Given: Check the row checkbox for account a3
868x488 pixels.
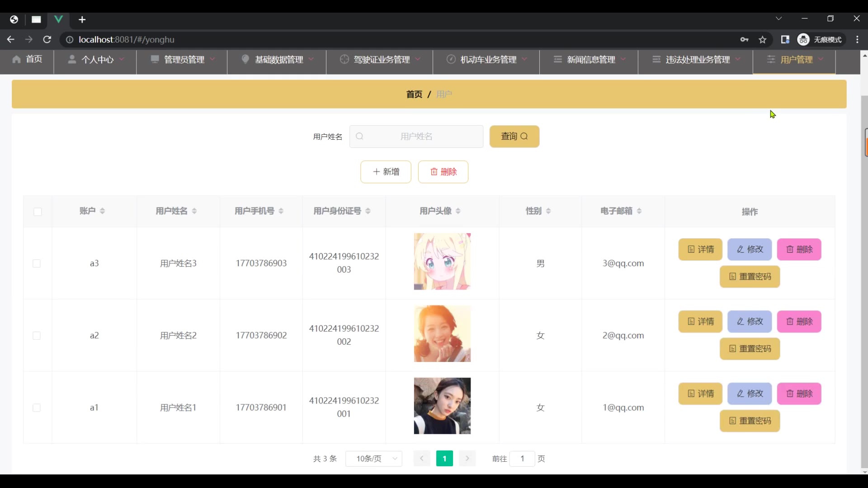Looking at the screenshot, I should click(37, 263).
